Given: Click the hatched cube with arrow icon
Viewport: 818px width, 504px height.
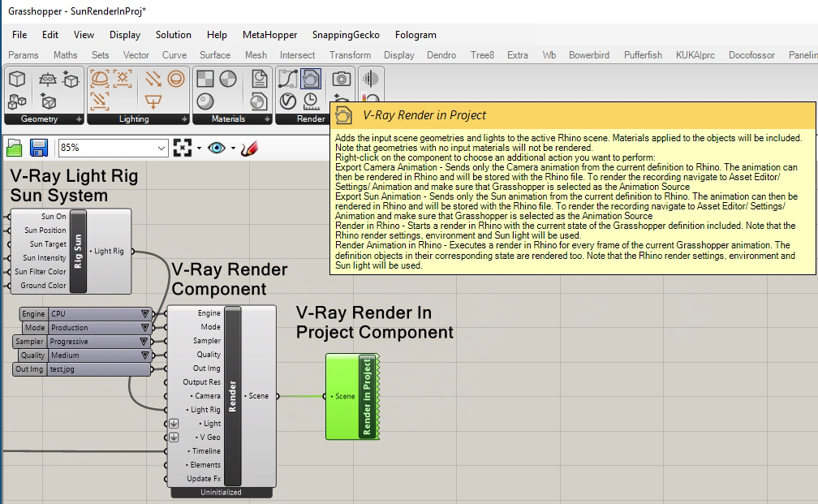Looking at the screenshot, I should (x=47, y=101).
